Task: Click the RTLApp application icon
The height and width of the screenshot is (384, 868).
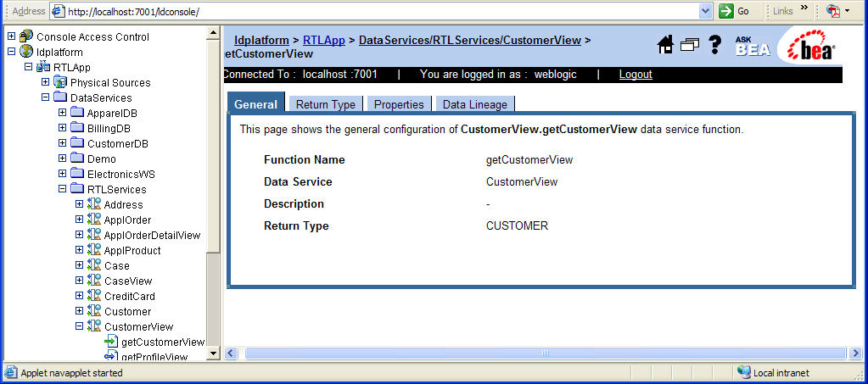Action: (x=43, y=68)
